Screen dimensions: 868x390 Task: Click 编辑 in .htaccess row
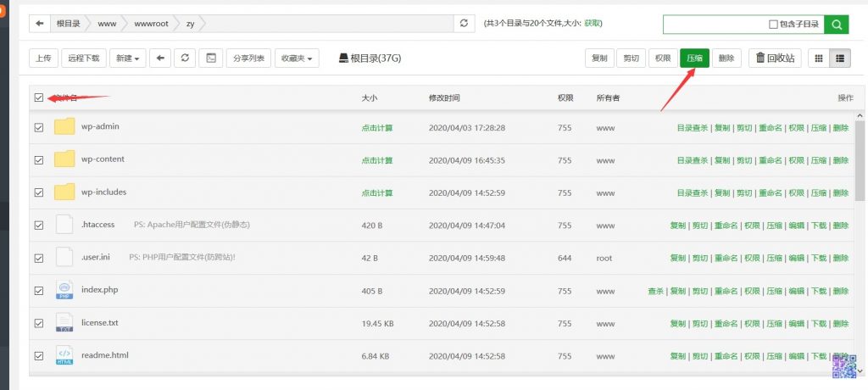pos(797,226)
